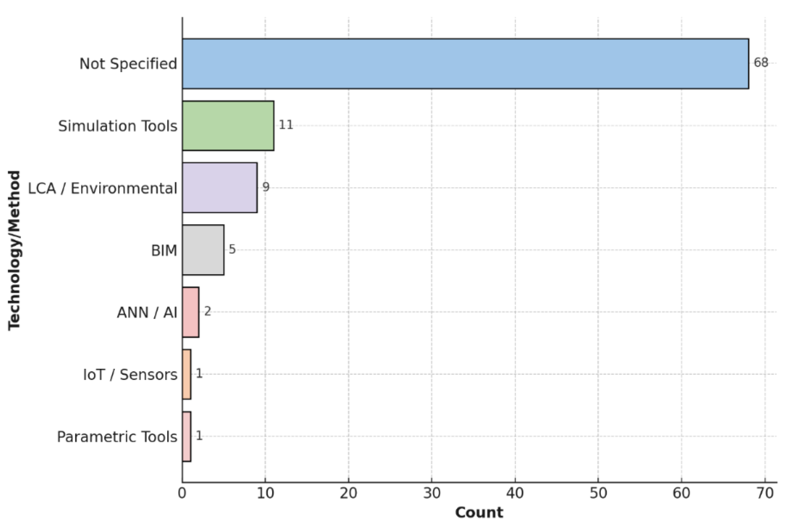Click the green Simulation Tools bar
Image resolution: width=795 pixels, height=532 pixels.
click(x=228, y=126)
